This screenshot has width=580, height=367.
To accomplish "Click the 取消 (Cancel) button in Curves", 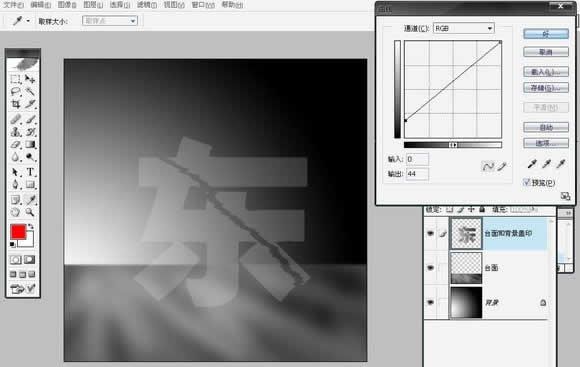I will click(546, 52).
